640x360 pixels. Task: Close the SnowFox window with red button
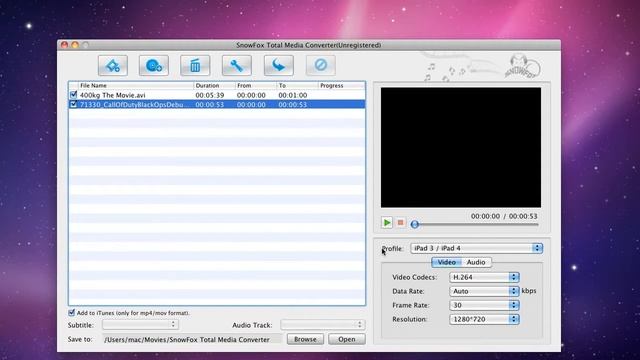[64, 45]
